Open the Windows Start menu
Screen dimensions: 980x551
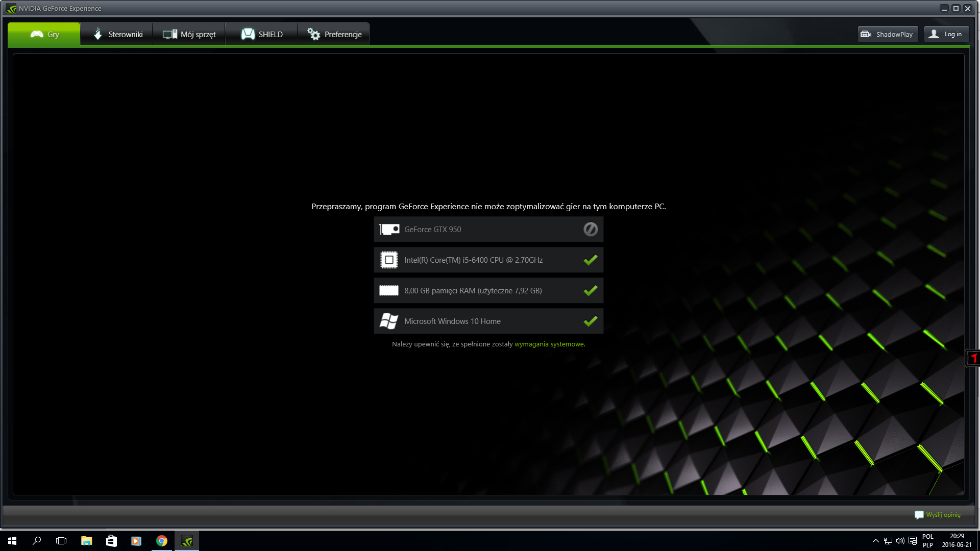pyautogui.click(x=12, y=541)
